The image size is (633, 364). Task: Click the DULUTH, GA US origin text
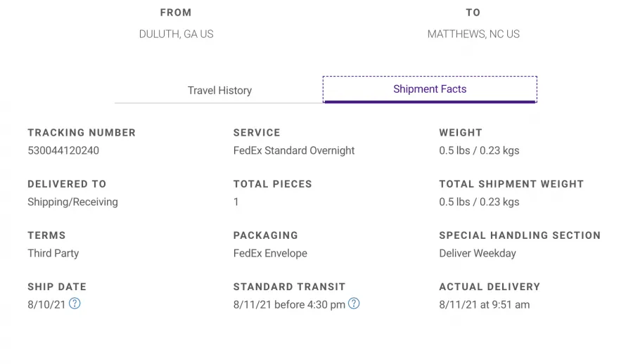point(176,34)
